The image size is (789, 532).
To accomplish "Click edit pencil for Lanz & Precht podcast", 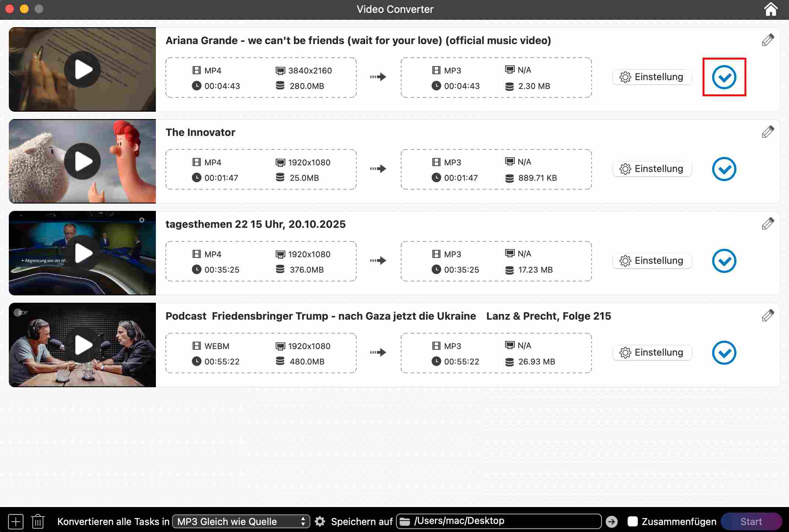I will click(768, 316).
